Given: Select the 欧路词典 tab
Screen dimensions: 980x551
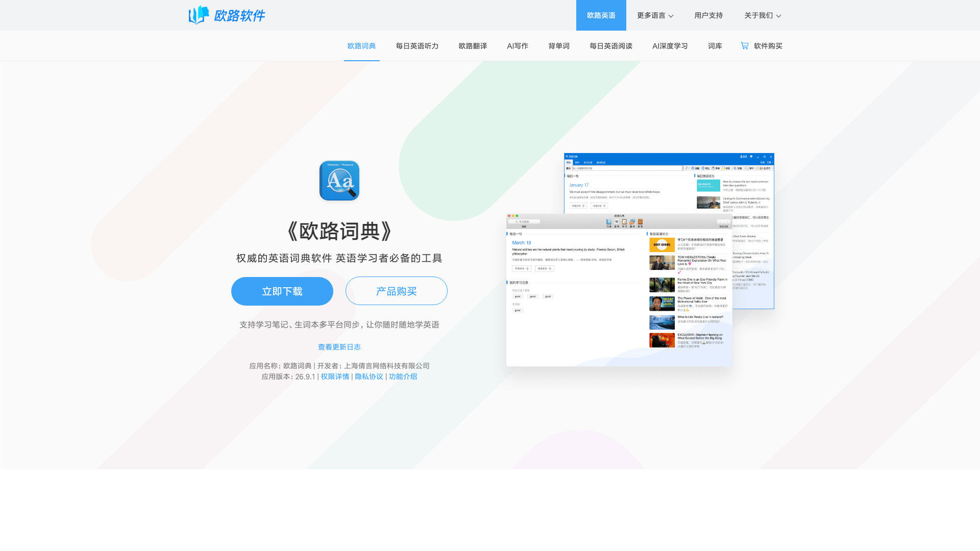Looking at the screenshot, I should tap(362, 46).
